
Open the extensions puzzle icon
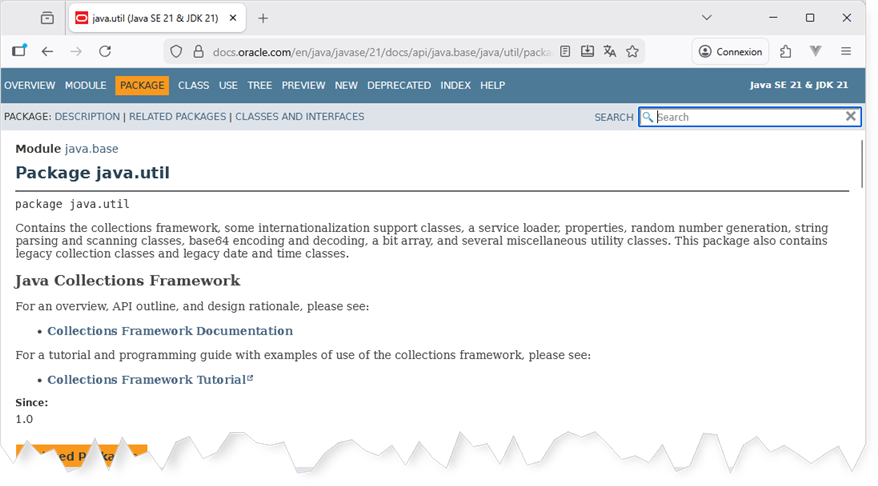tap(786, 52)
